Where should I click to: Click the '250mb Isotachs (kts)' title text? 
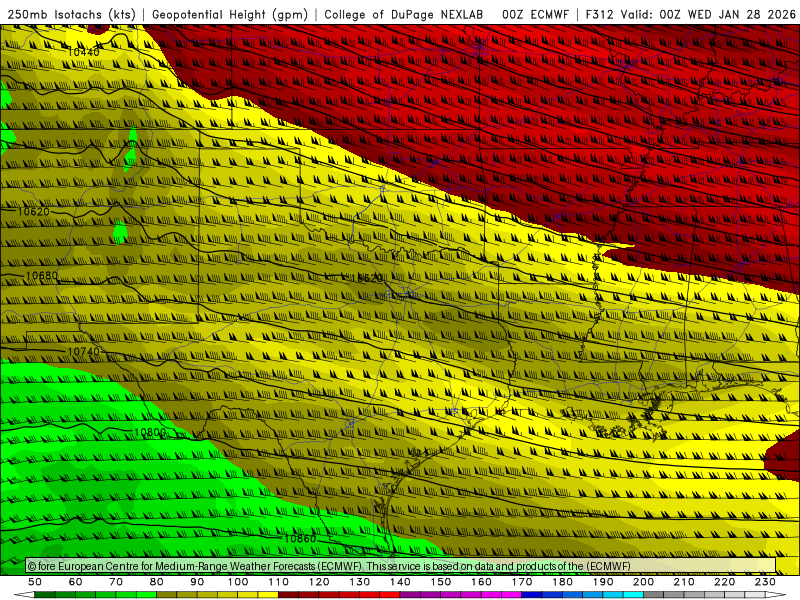72,15
